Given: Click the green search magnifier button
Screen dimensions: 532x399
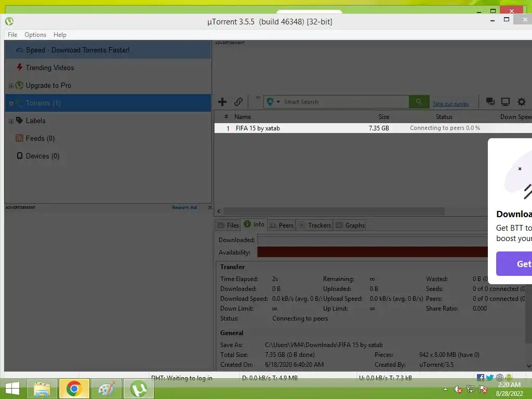Looking at the screenshot, I should point(419,102).
